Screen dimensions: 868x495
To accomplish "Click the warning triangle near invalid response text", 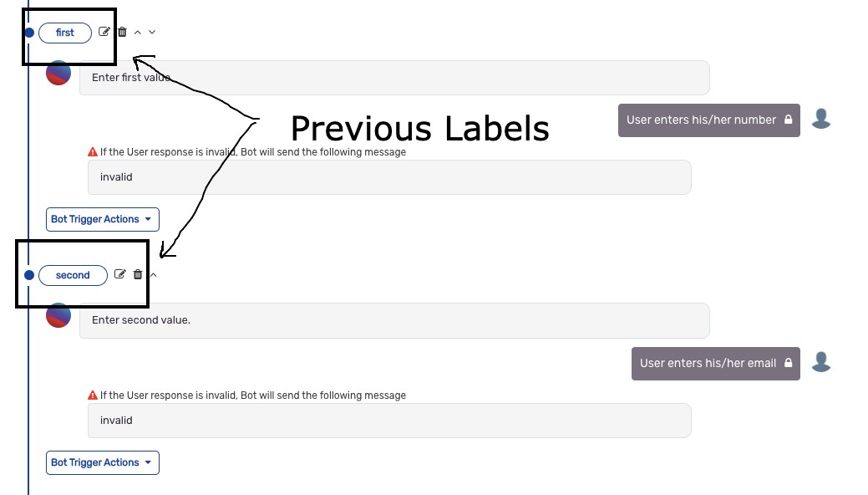I will pos(92,151).
